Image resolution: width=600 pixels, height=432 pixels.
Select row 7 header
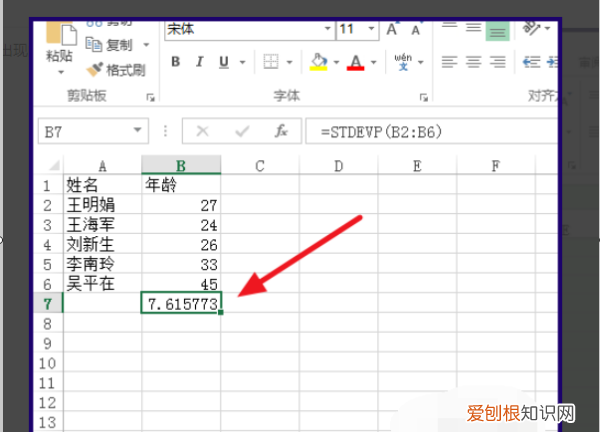pyautogui.click(x=48, y=304)
